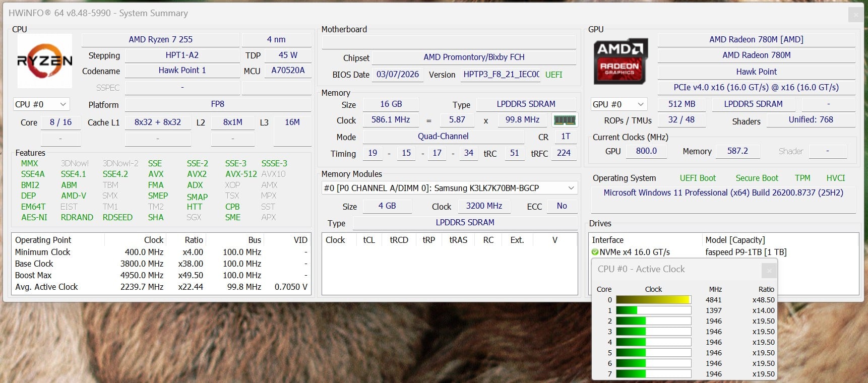This screenshot has height=383, width=868.
Task: Select the Minimum Clock row
Action: pyautogui.click(x=161, y=252)
